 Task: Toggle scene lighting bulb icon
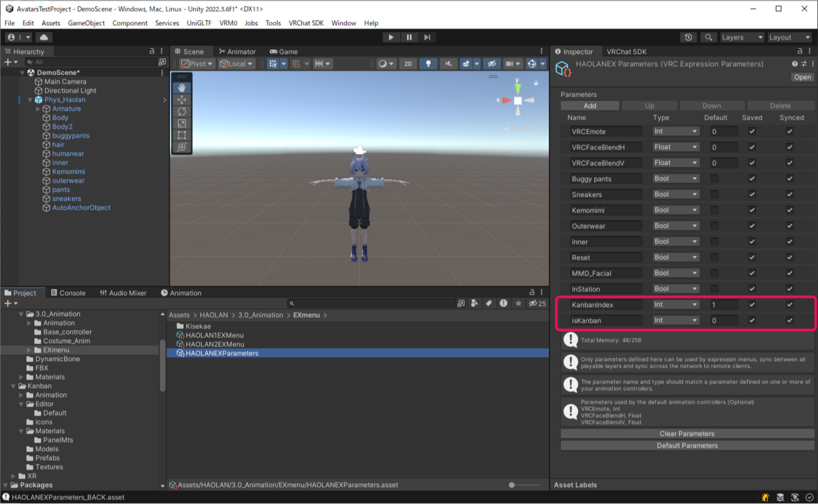click(428, 63)
